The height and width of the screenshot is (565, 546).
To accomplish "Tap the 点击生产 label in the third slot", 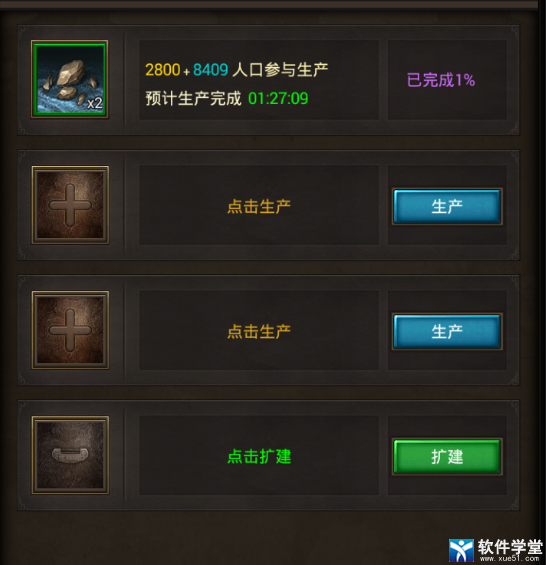I will [259, 332].
